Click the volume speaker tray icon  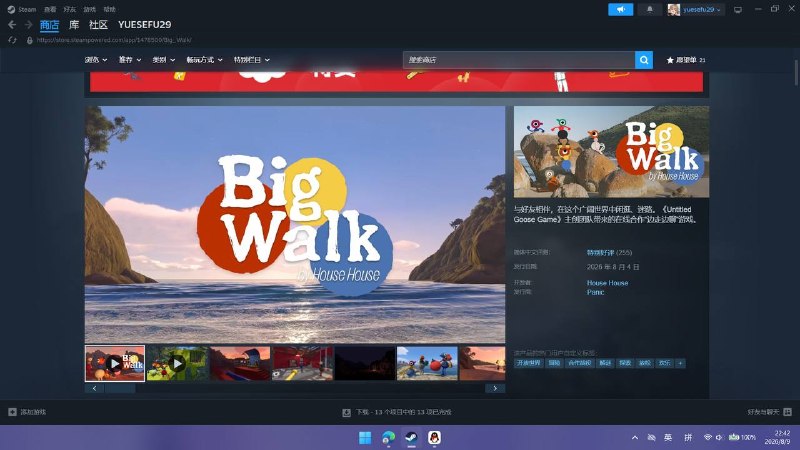(x=719, y=438)
